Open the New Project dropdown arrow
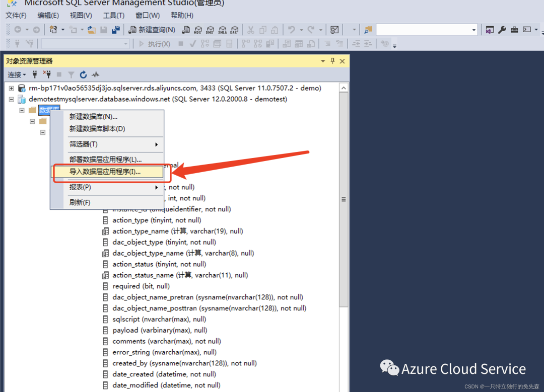 (63, 30)
